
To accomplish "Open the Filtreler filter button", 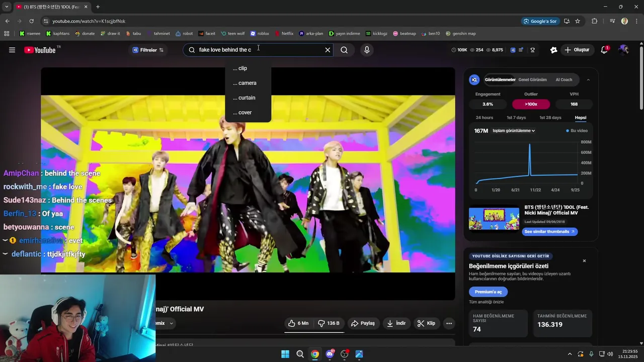I will coord(148,50).
